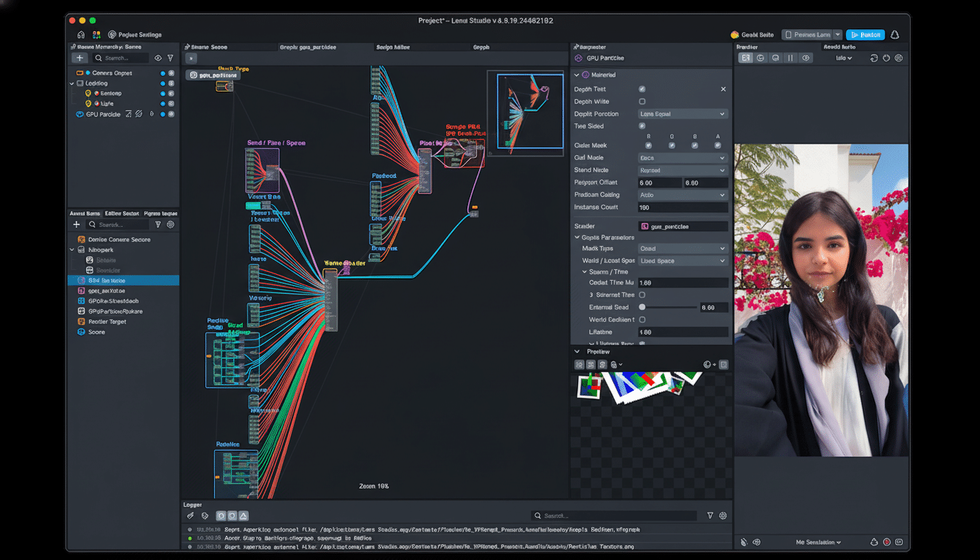
Task: Click the clear icon in the Logger toolbar
Action: coord(190,516)
